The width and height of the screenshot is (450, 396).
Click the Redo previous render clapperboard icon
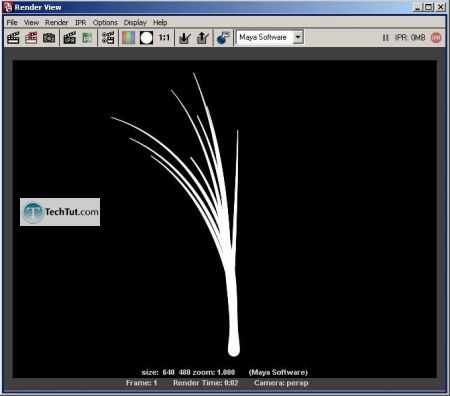coord(13,38)
